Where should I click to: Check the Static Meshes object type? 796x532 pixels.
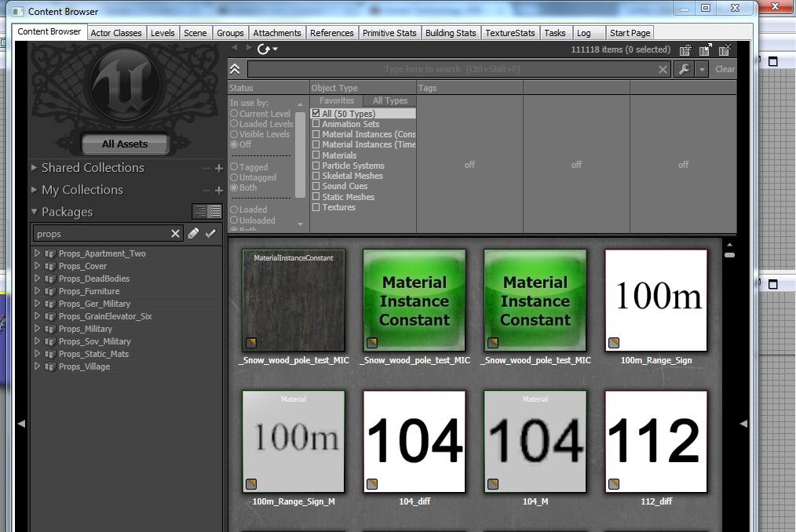click(316, 197)
